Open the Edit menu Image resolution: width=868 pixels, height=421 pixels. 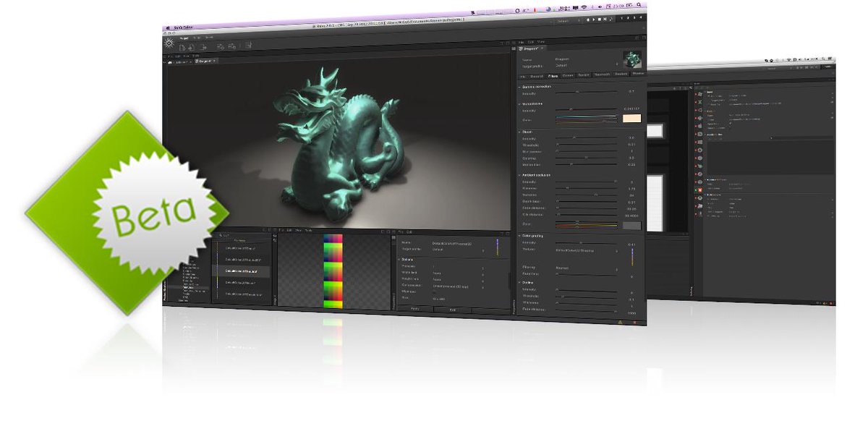coord(530,41)
